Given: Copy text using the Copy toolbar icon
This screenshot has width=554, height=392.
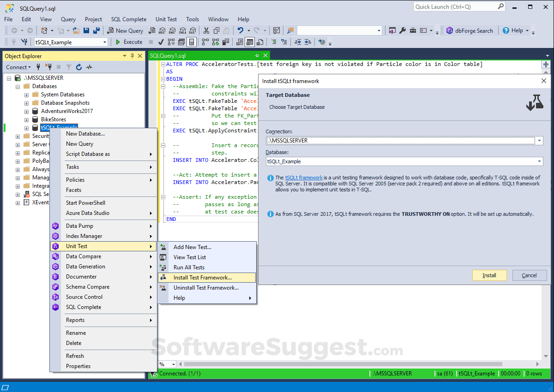Looking at the screenshot, I should (x=217, y=30).
